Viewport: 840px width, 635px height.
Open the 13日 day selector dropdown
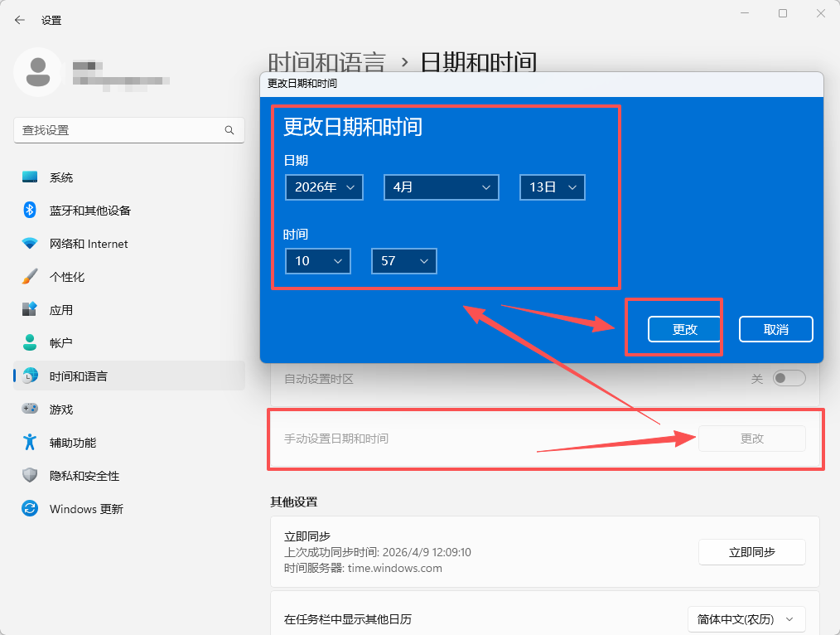pyautogui.click(x=552, y=187)
